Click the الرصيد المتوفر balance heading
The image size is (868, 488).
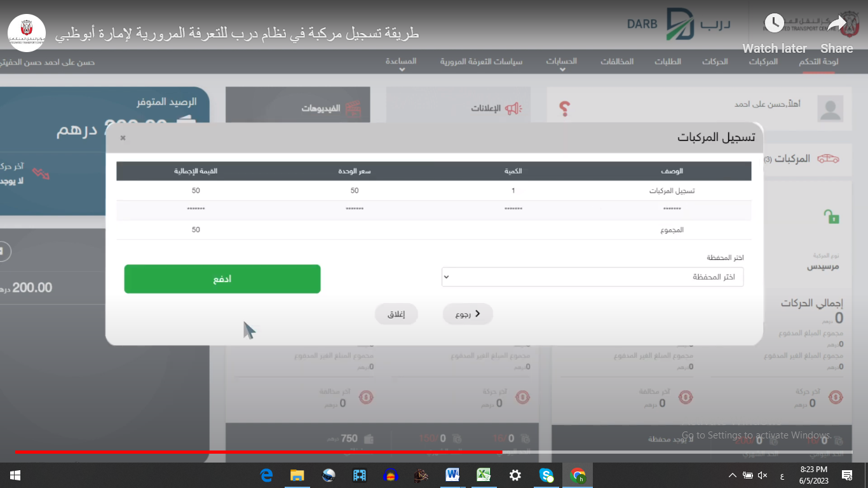(x=167, y=102)
